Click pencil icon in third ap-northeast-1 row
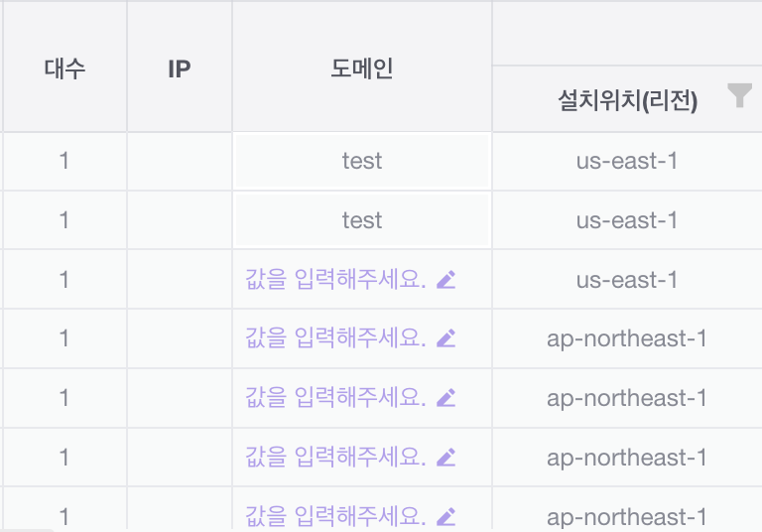 [x=446, y=458]
